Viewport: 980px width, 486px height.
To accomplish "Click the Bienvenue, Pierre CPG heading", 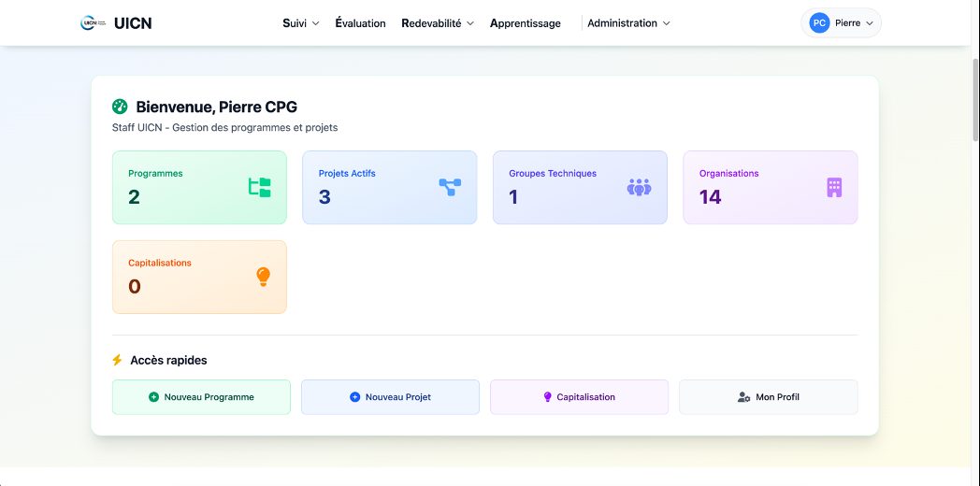I will (216, 107).
